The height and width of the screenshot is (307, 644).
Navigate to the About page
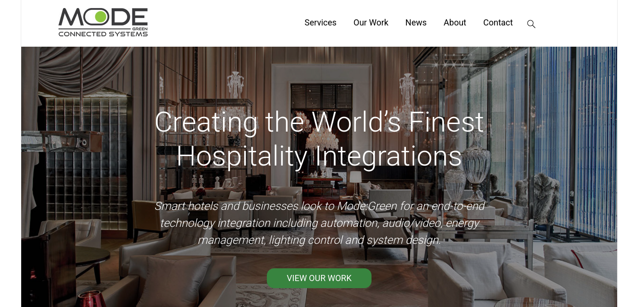click(x=454, y=23)
